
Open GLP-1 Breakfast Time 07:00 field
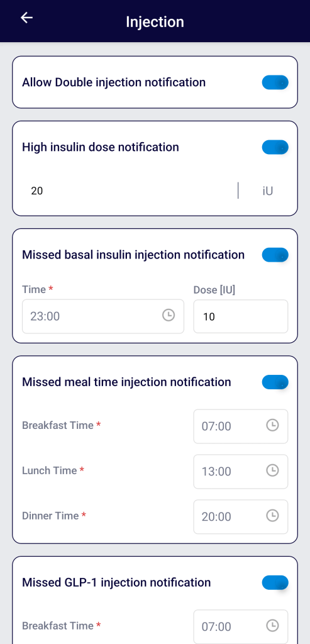click(x=241, y=627)
